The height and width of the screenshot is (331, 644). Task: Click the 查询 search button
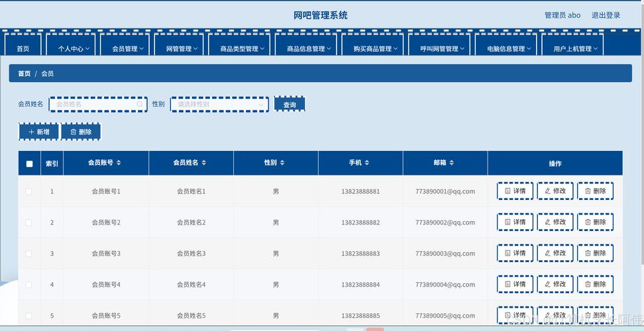(290, 105)
